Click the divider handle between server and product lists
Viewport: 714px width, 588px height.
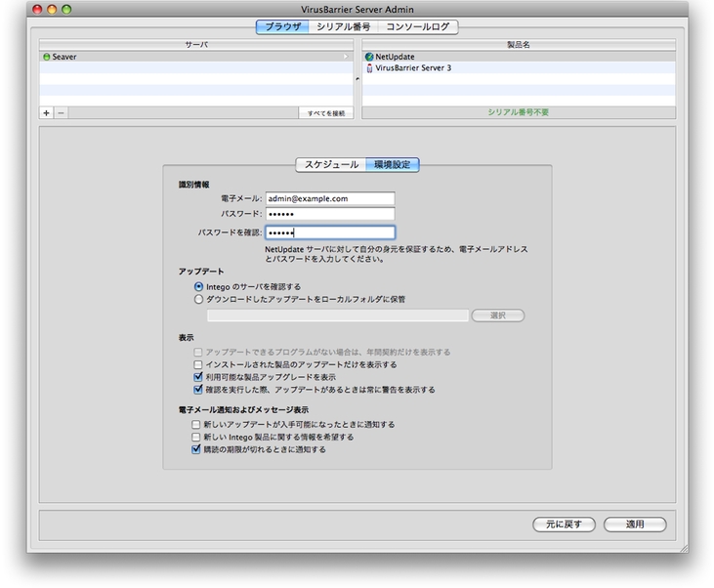(x=357, y=79)
